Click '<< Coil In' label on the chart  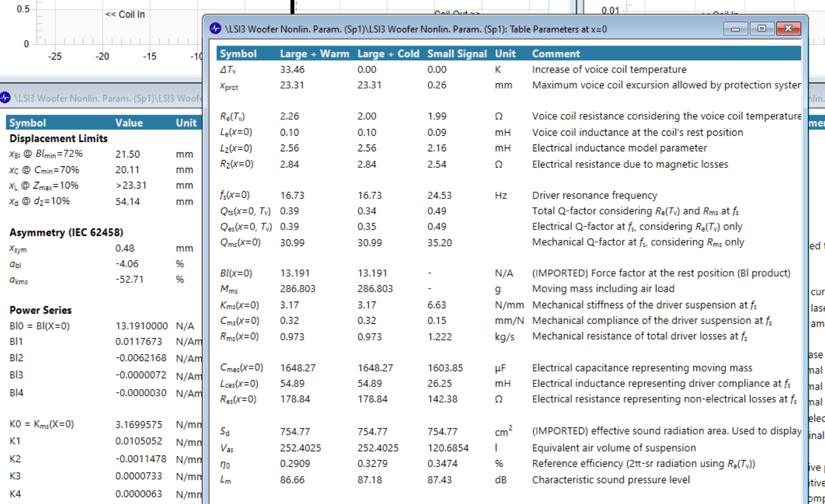pos(125,15)
